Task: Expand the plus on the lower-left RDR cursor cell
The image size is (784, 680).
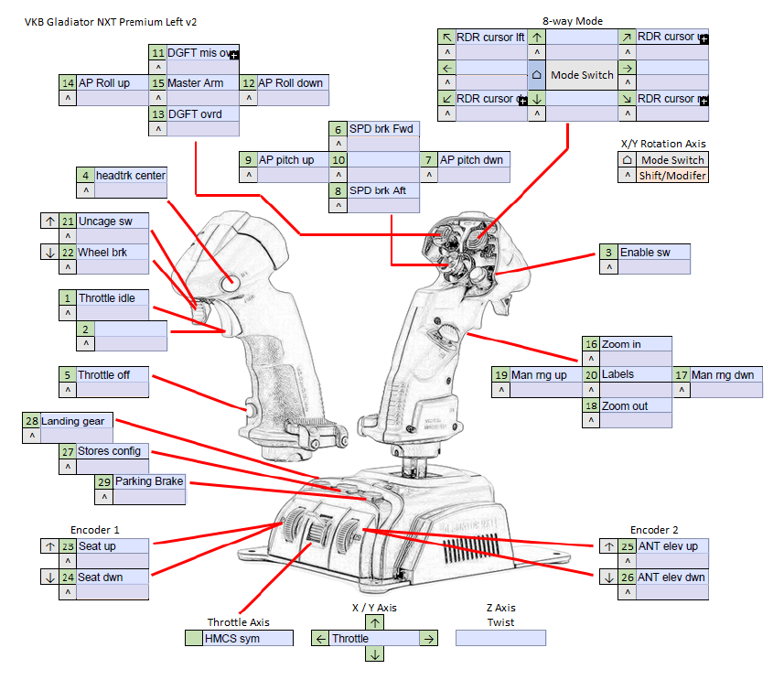Action: tap(521, 101)
